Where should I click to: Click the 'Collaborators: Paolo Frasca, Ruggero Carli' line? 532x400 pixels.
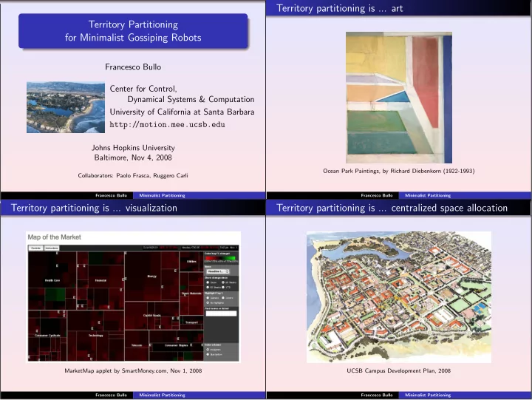[x=133, y=175]
